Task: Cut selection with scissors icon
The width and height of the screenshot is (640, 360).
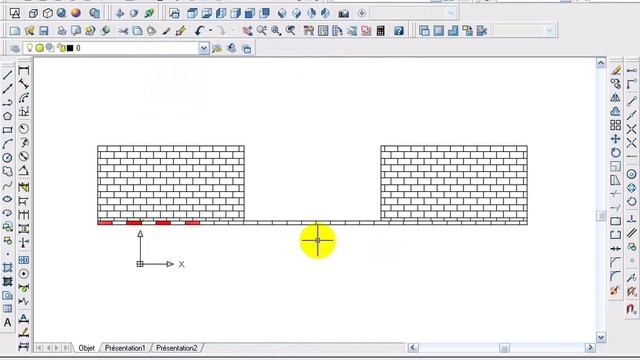Action: pyautogui.click(x=122, y=31)
